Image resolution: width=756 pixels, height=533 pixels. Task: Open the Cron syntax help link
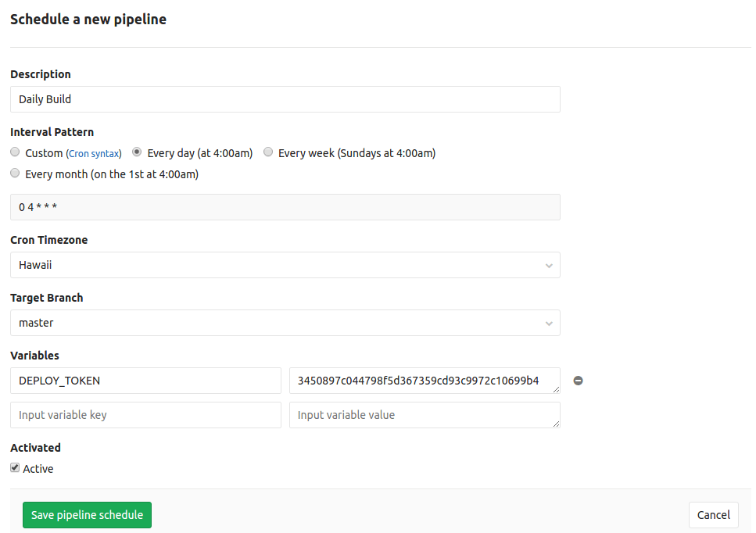(94, 153)
